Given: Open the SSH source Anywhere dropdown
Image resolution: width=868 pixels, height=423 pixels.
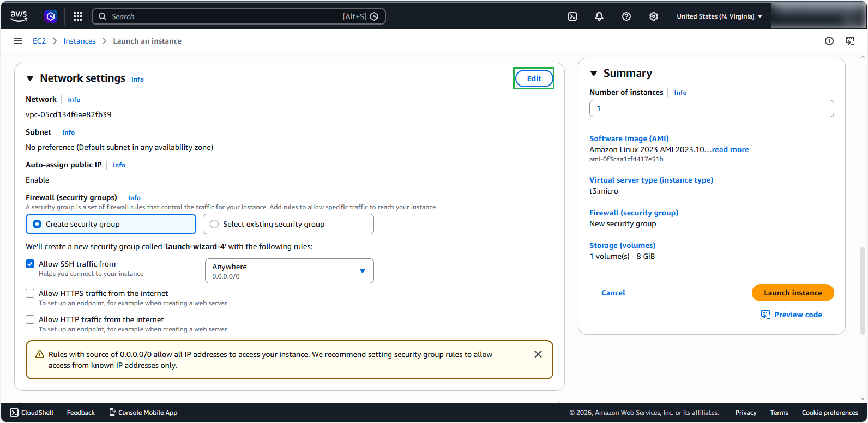Looking at the screenshot, I should tap(290, 271).
